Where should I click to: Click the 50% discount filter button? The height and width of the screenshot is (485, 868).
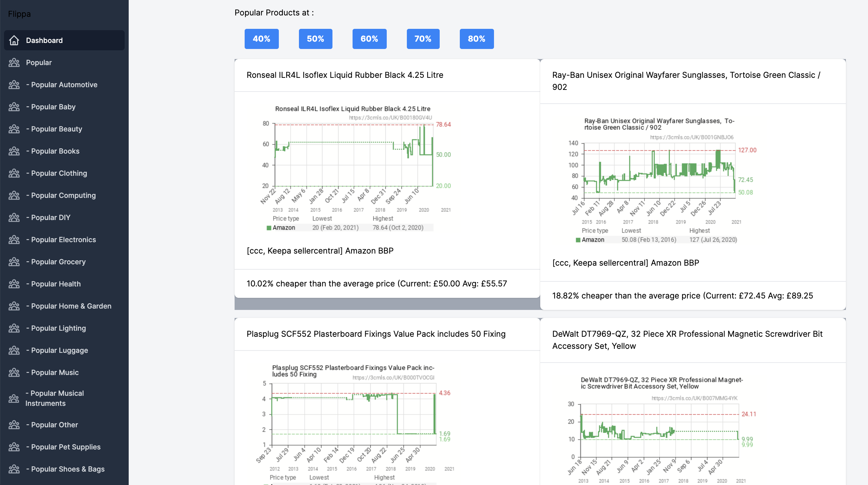[315, 39]
